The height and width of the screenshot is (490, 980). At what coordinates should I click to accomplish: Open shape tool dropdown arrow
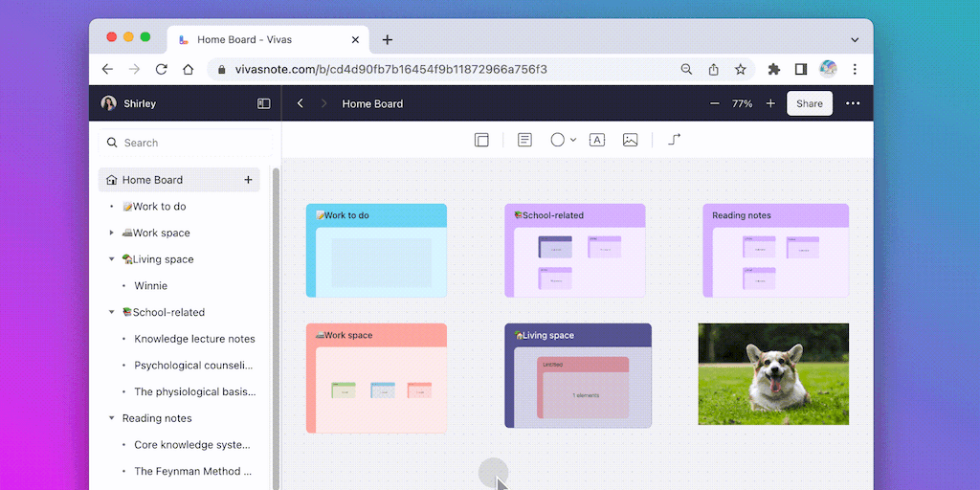point(573,141)
